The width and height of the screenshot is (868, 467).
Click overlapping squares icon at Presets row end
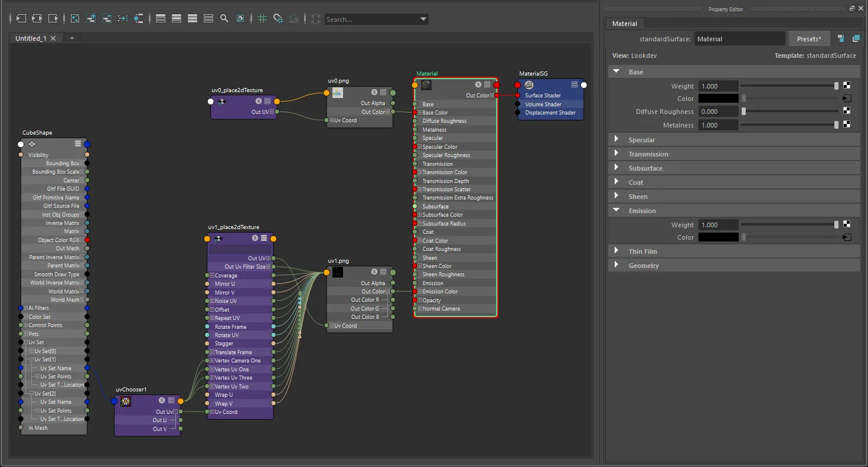pos(856,39)
